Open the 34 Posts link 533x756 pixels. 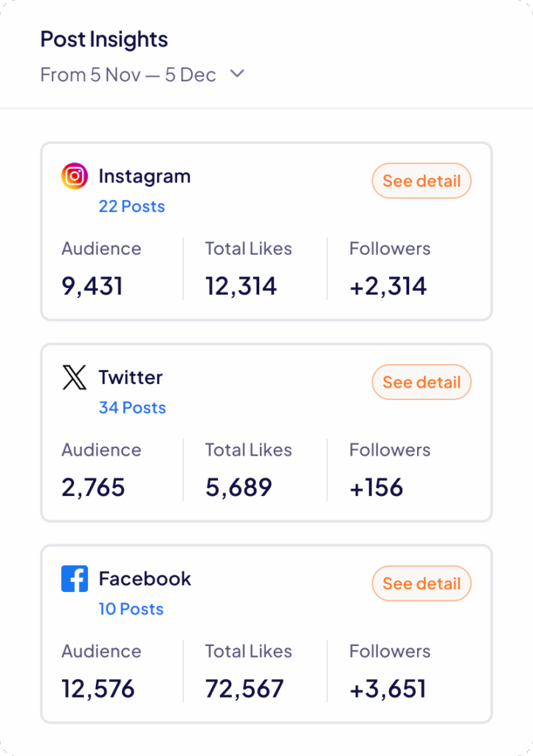(x=132, y=408)
